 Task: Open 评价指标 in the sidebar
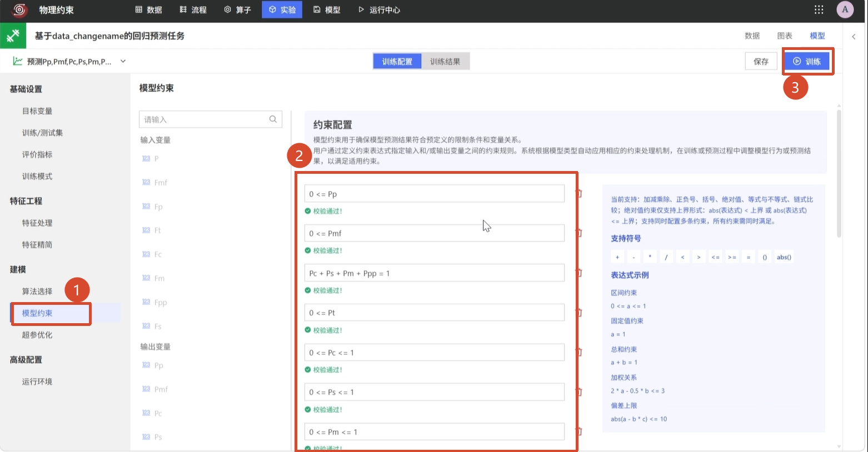pyautogui.click(x=37, y=154)
